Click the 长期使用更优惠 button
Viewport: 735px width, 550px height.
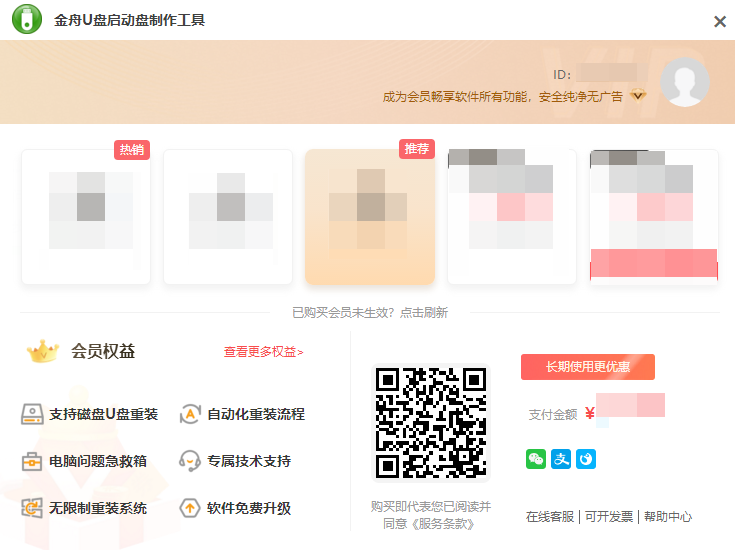tap(588, 367)
